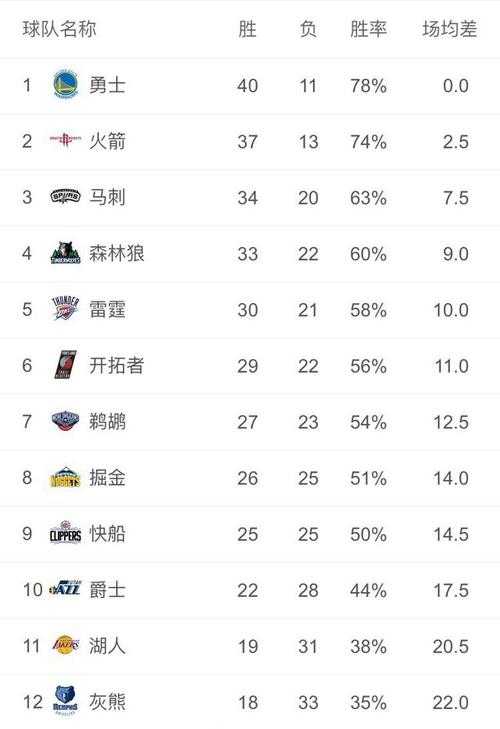Sort by 胜 column header

click(247, 29)
